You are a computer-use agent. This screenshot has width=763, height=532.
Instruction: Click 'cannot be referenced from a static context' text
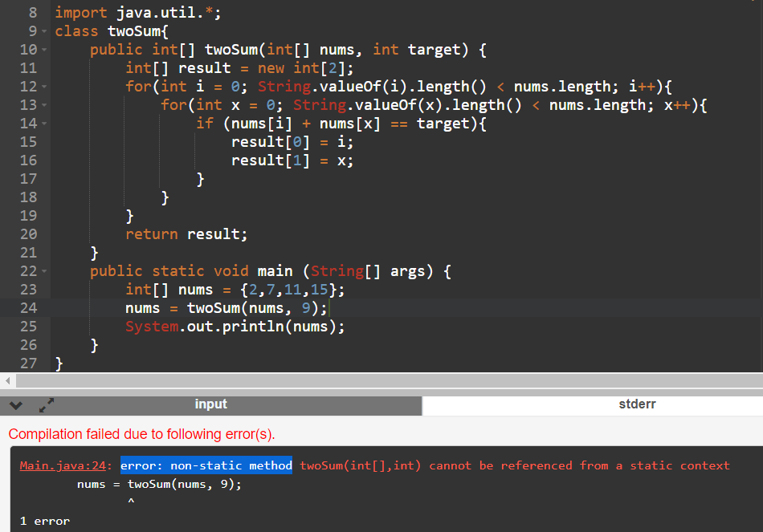[579, 466]
